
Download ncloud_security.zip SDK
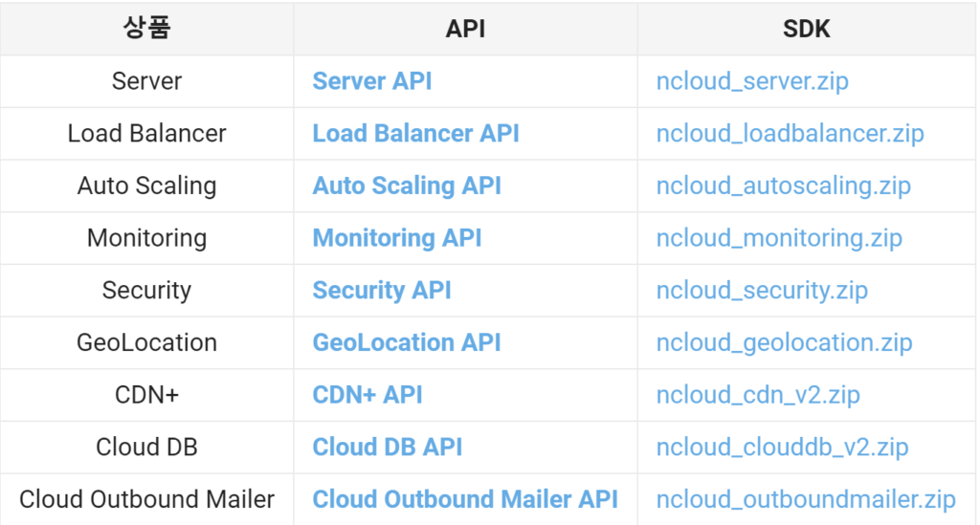[762, 291]
